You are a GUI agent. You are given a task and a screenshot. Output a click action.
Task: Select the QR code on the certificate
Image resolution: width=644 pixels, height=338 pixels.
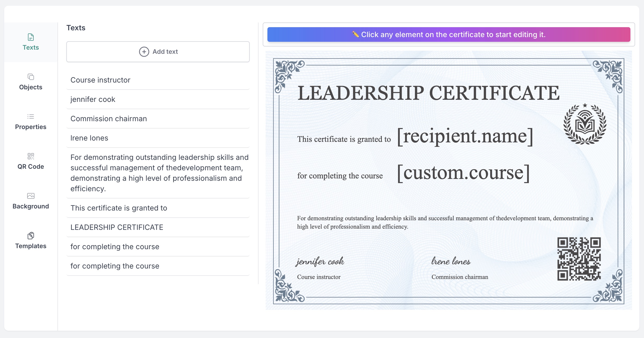[x=579, y=259]
